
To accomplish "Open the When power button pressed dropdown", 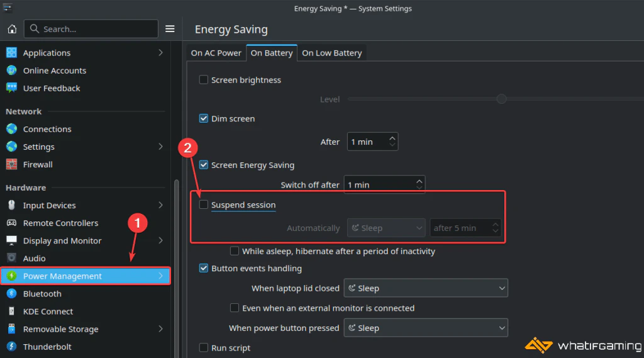I will click(426, 328).
